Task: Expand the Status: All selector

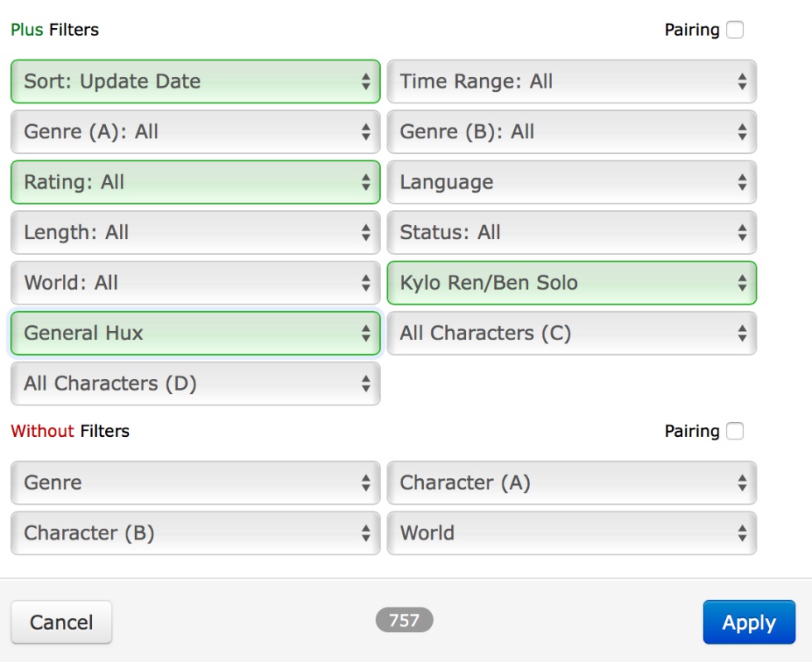Action: point(571,233)
